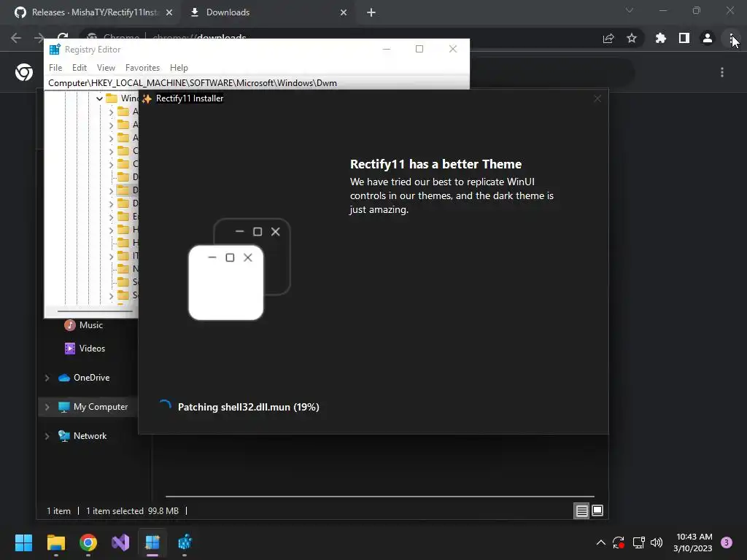Switch File Explorer to details view
Image resolution: width=747 pixels, height=560 pixels.
coord(581,511)
